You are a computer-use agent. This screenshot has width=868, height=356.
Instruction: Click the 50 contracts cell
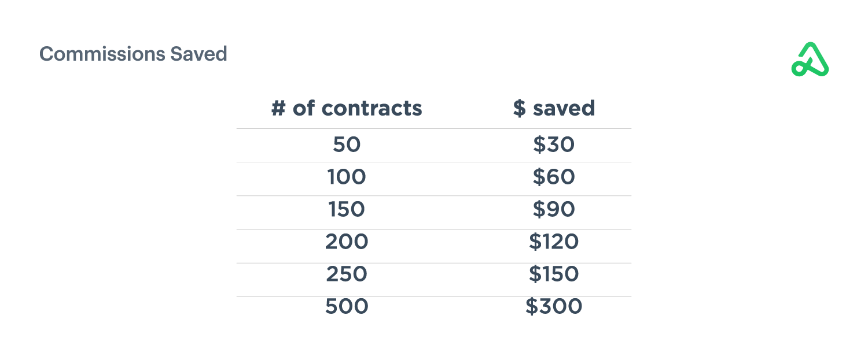(347, 144)
